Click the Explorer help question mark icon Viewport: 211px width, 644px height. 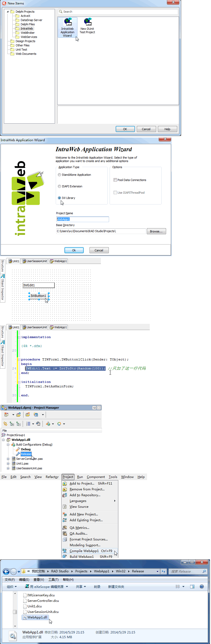pyautogui.click(x=202, y=587)
